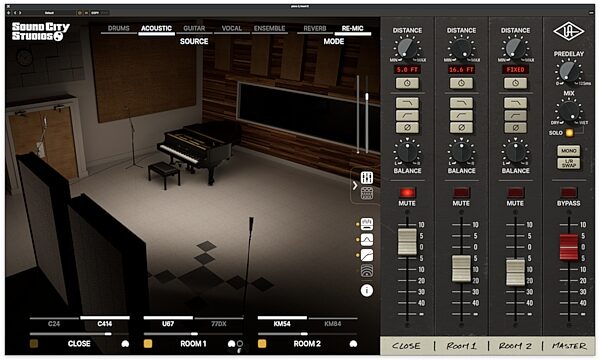
Task: Select the VOCAL source tab
Action: click(232, 28)
